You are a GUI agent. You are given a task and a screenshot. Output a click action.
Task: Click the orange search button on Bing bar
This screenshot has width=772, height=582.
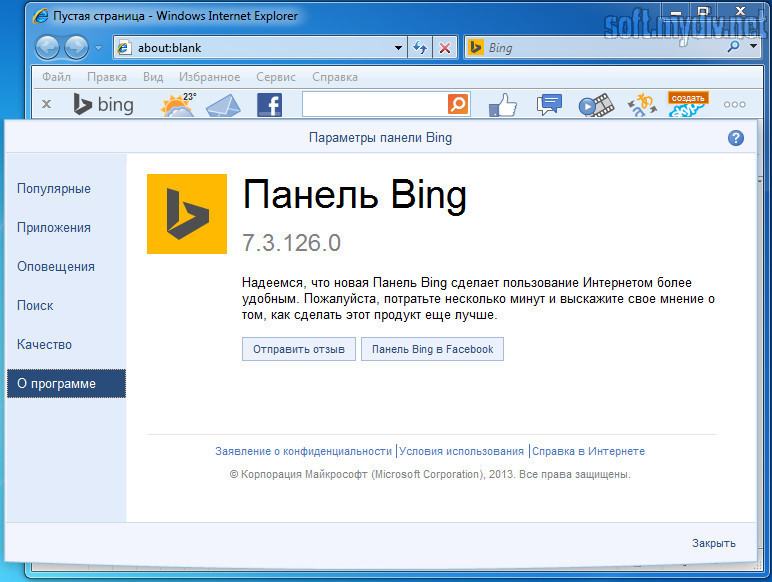[x=458, y=104]
